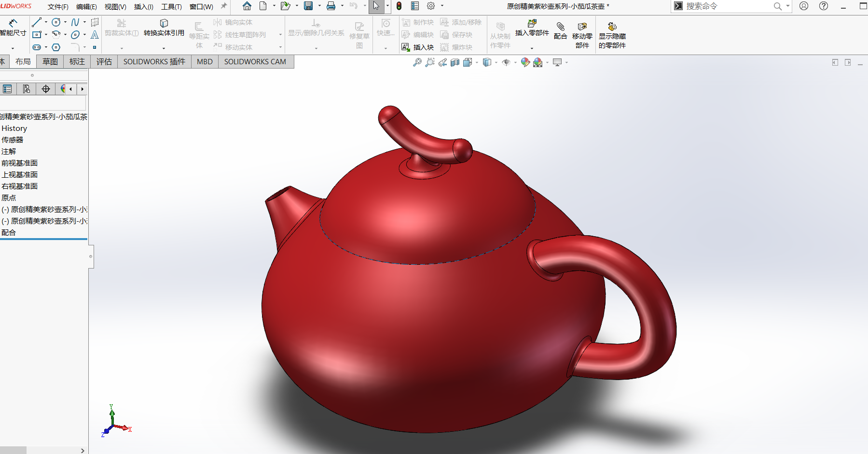868x454 pixels.
Task: Toggle the Select cursor tool
Action: [376, 6]
